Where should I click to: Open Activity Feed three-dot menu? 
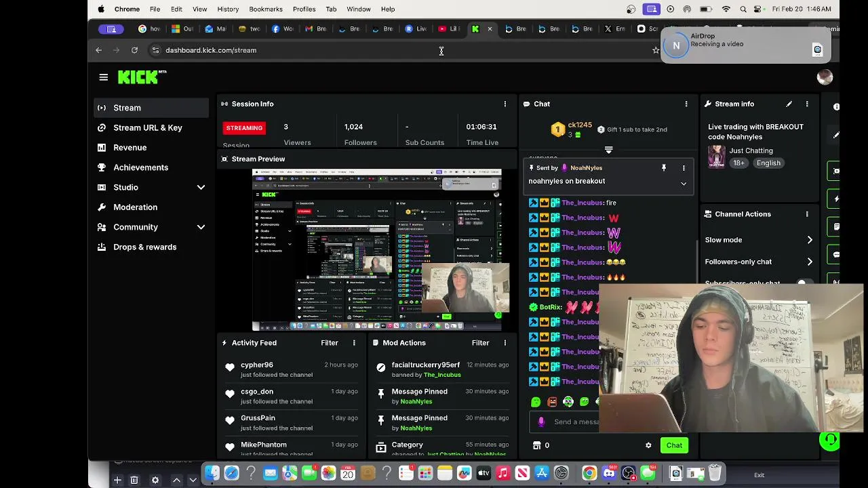[x=354, y=343]
